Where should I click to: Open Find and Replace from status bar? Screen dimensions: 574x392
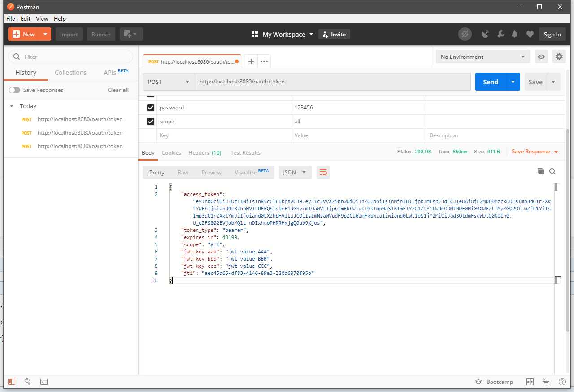coord(28,382)
